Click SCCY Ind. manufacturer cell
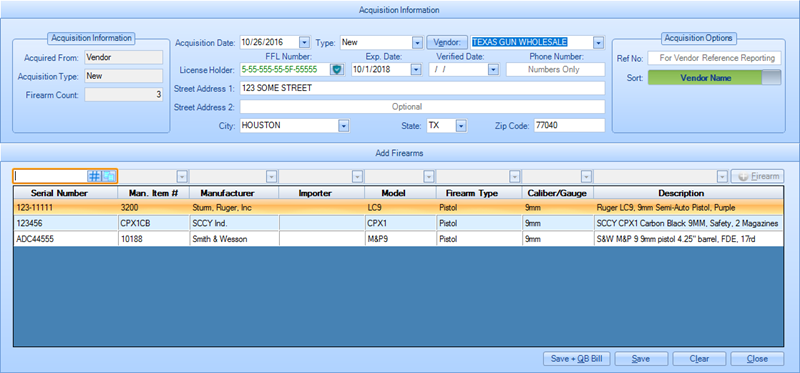The height and width of the screenshot is (373, 800). [234, 223]
